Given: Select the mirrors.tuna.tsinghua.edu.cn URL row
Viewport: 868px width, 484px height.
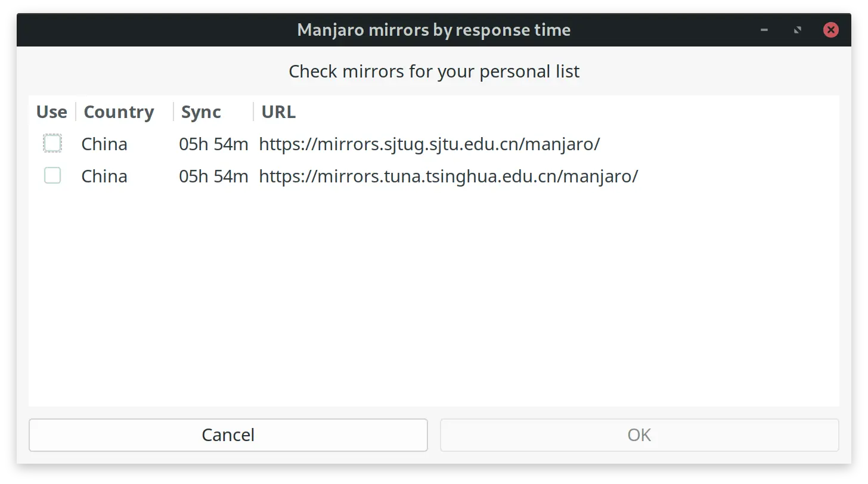Looking at the screenshot, I should [448, 176].
